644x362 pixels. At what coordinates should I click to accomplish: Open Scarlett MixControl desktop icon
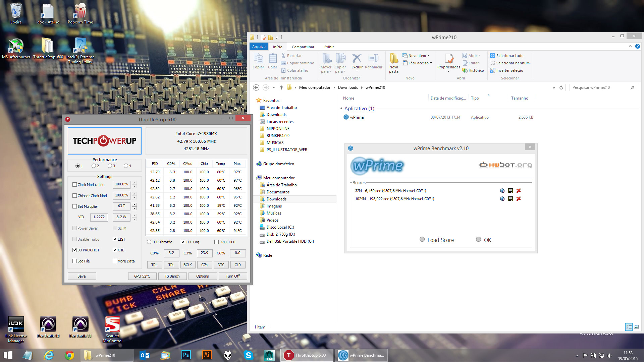[112, 329]
